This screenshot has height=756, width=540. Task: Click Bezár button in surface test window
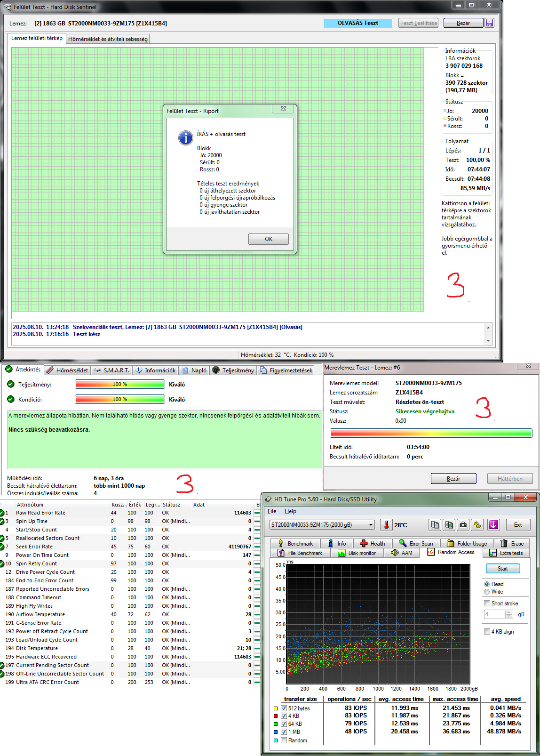463,23
